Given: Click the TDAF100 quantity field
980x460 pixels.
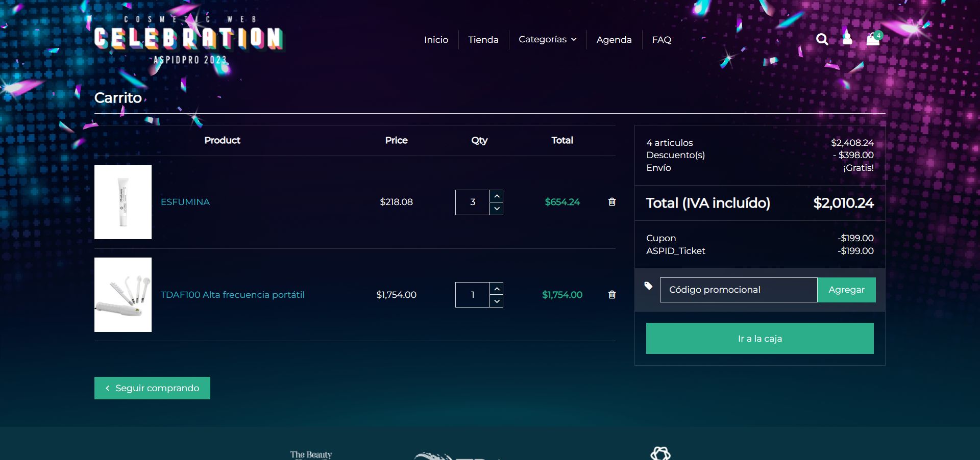Looking at the screenshot, I should coord(473,295).
